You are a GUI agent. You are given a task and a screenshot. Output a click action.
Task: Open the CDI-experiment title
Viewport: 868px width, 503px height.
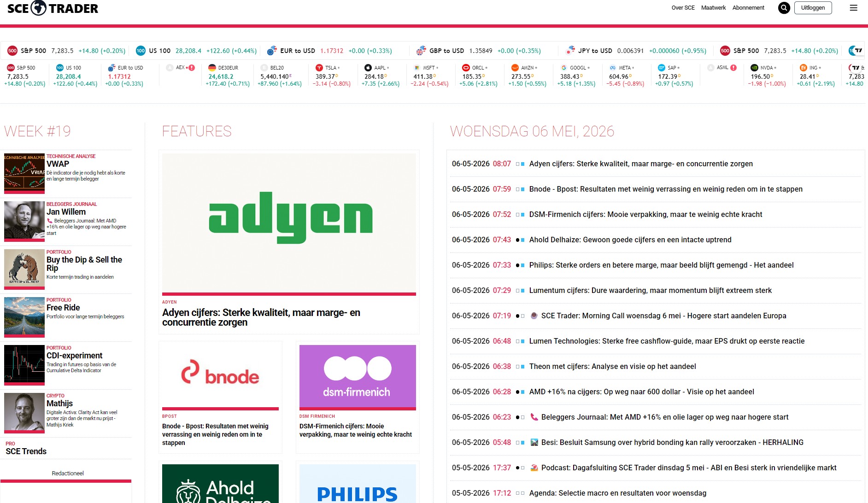pyautogui.click(x=75, y=356)
